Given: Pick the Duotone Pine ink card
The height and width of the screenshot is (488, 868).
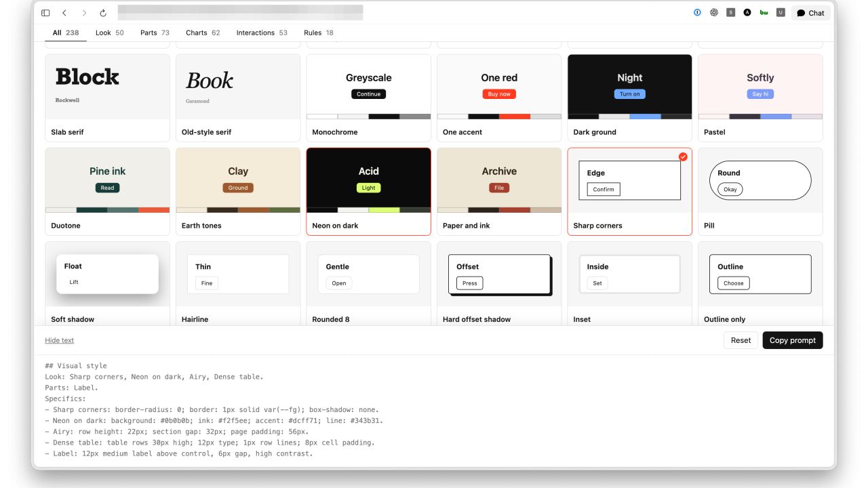Looking at the screenshot, I should pos(107,191).
